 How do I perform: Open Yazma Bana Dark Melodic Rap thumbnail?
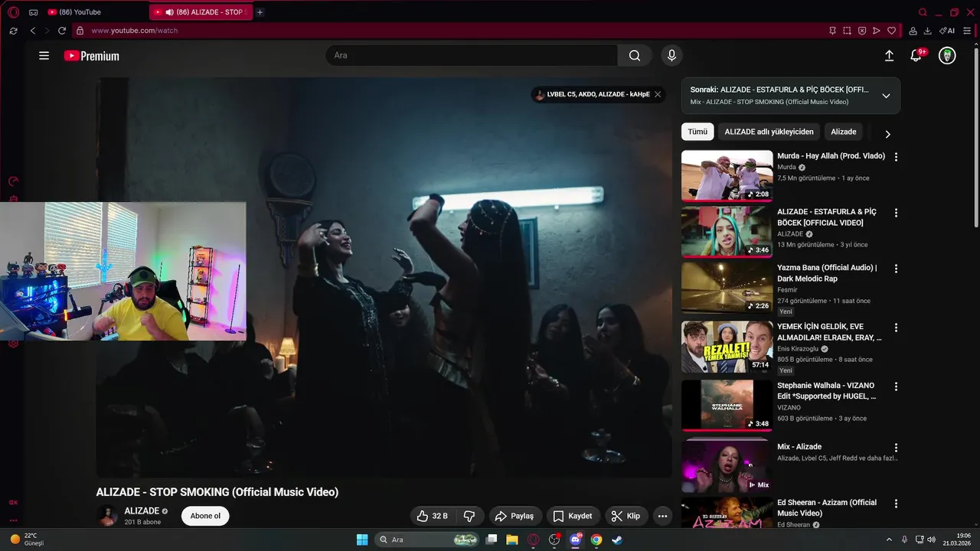coord(727,287)
